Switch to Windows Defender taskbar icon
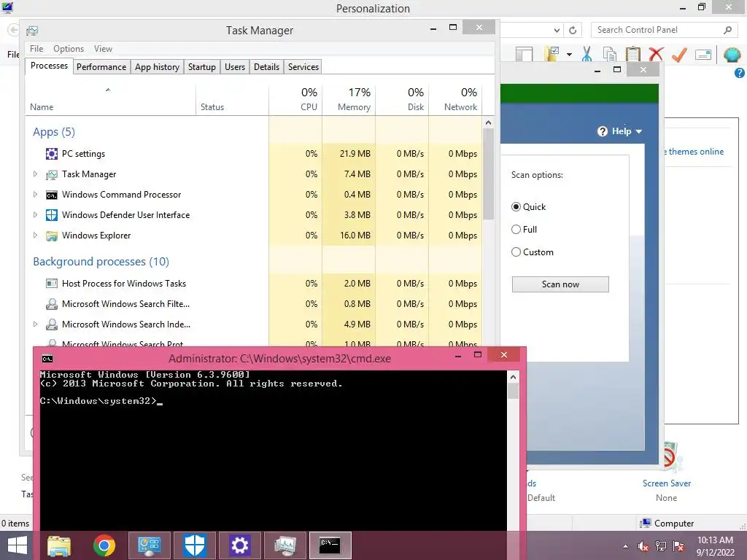The image size is (747, 560). click(194, 545)
